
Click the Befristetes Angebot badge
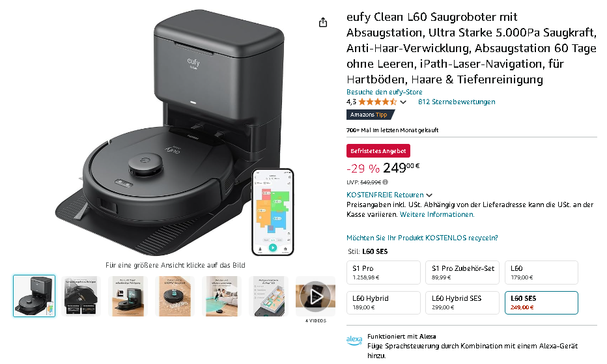pos(378,151)
